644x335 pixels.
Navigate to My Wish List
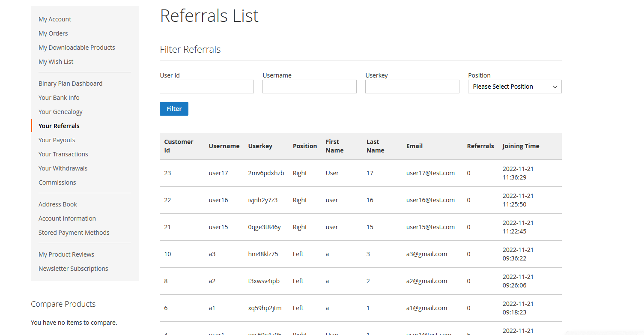56,62
